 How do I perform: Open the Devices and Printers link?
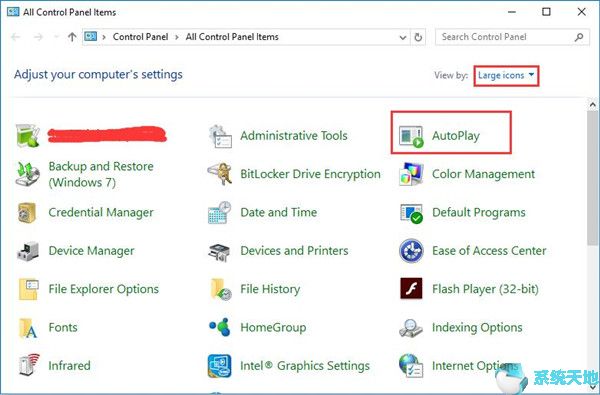[x=294, y=250]
